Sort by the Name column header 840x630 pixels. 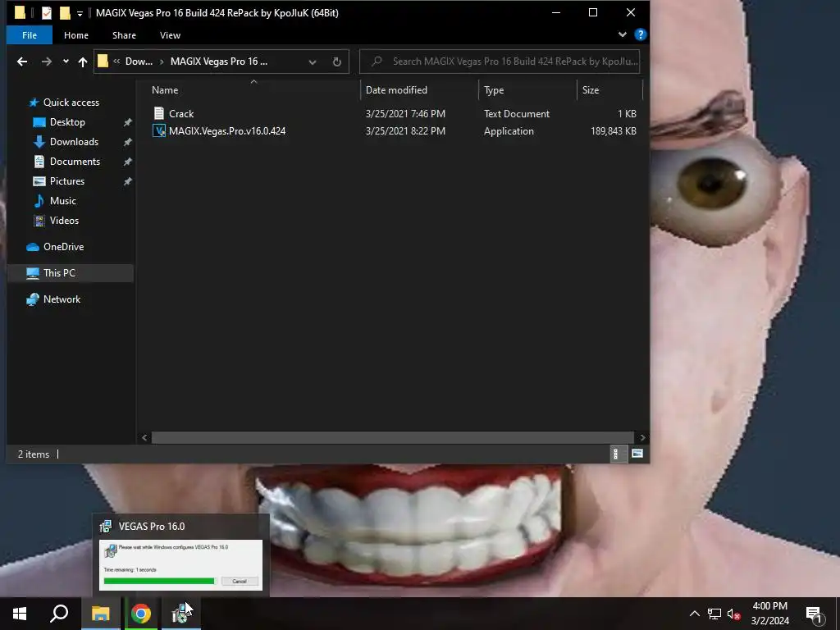point(165,90)
